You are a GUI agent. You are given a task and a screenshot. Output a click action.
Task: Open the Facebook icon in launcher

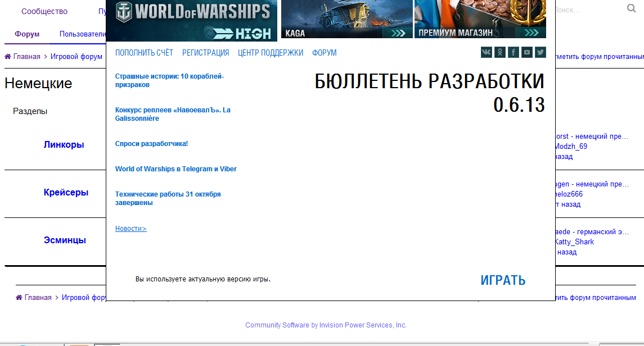pos(514,52)
